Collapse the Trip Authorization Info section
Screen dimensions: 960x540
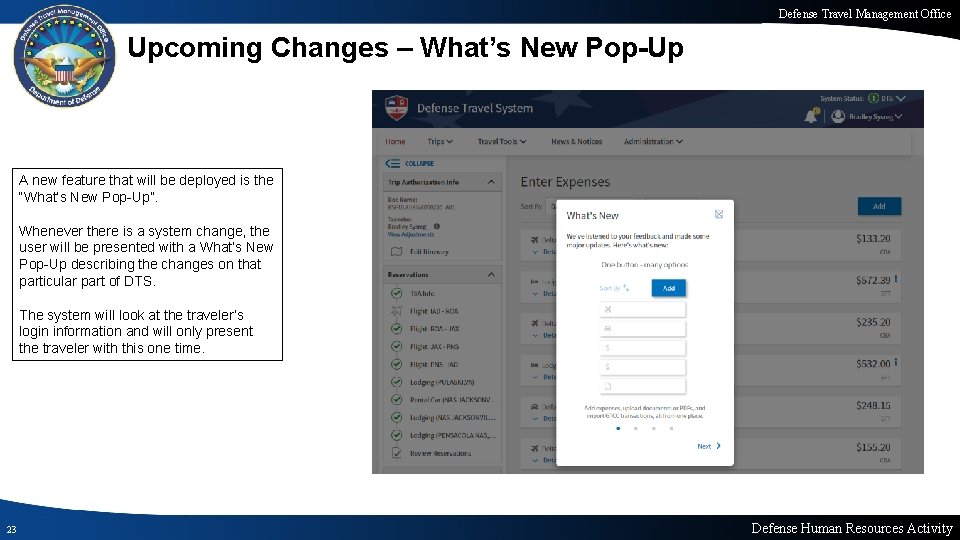coord(491,182)
